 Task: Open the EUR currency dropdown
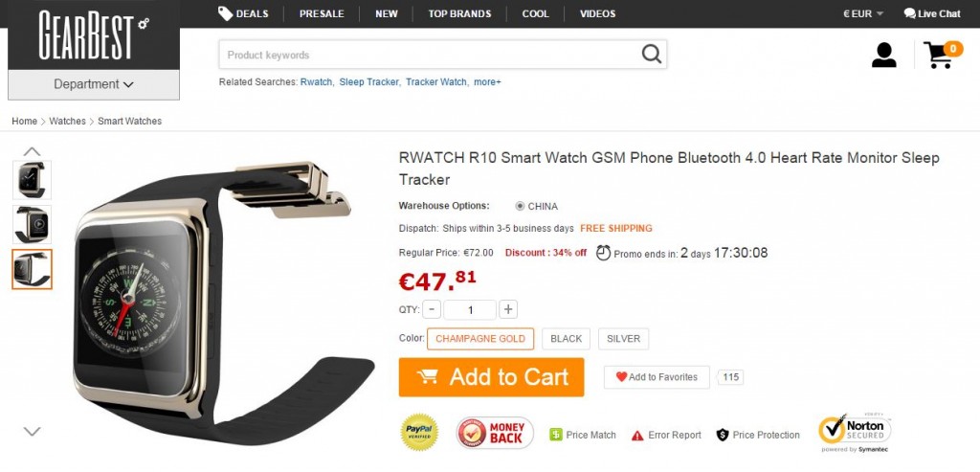[862, 13]
